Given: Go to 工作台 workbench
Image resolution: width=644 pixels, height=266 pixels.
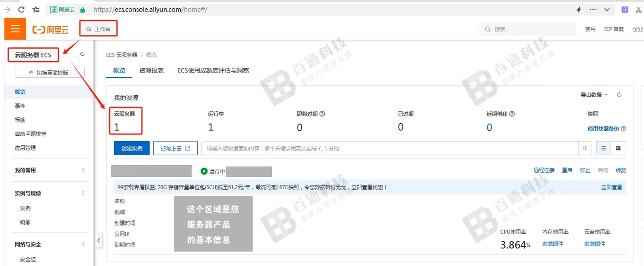Looking at the screenshot, I should coord(98,29).
